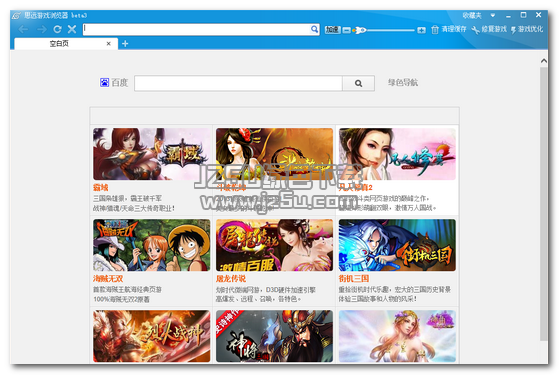559x375 pixels.
Task: Maximize the browser window
Action: pos(523,15)
